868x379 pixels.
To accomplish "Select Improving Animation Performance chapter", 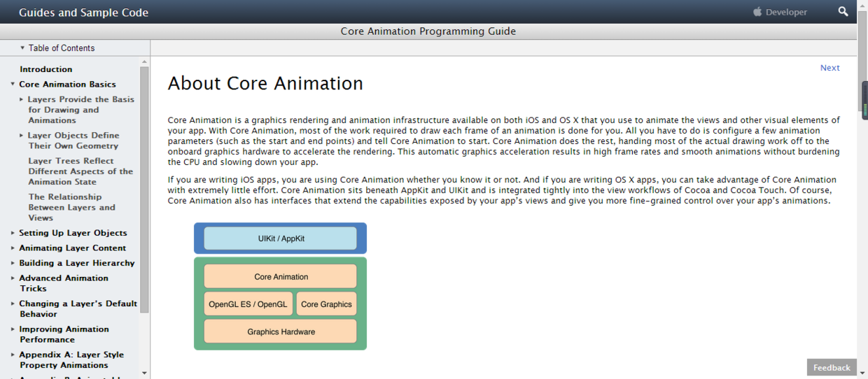I will point(64,334).
